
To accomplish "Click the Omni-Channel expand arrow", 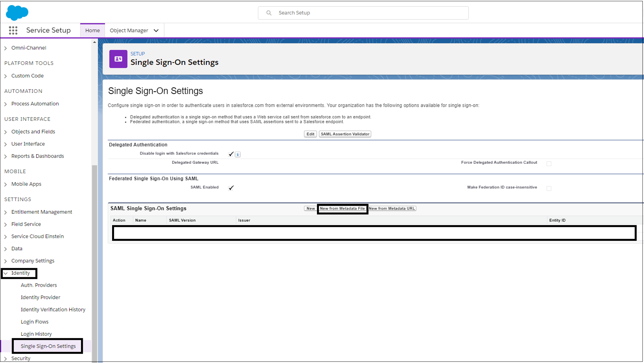I will (6, 48).
